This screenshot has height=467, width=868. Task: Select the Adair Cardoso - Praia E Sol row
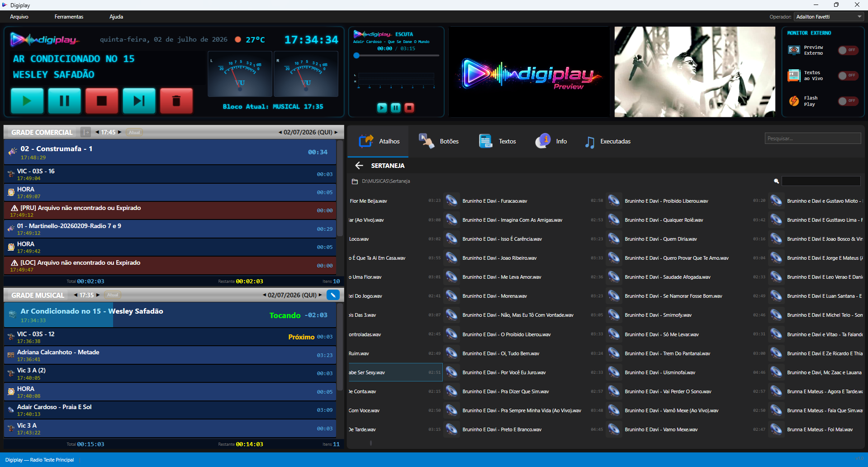pos(170,410)
